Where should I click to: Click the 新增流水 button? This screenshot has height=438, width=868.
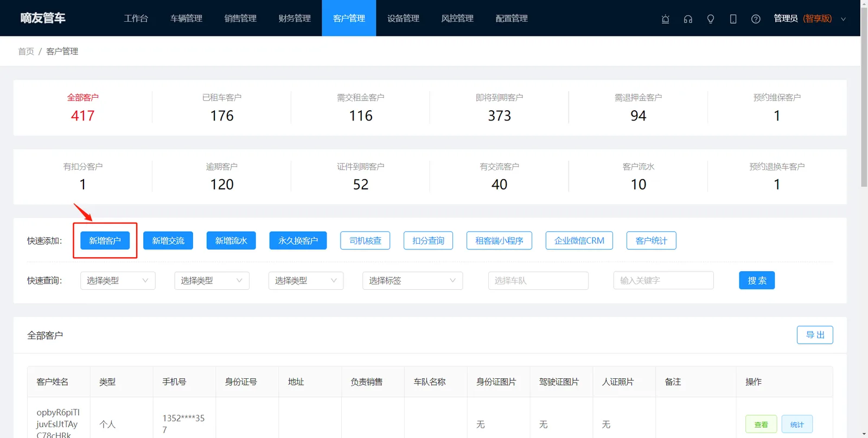point(231,240)
